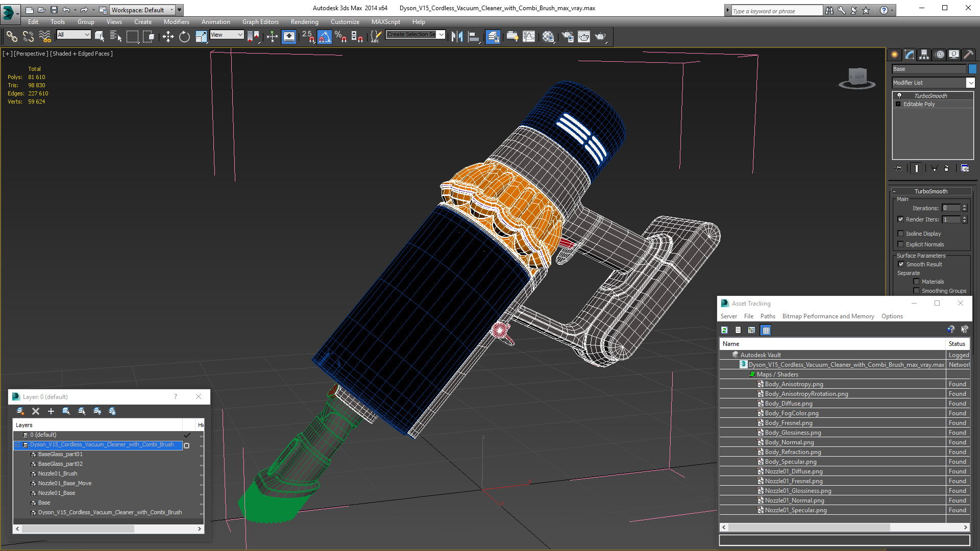980x551 pixels.
Task: Toggle Show End Result button under stack
Action: (917, 168)
